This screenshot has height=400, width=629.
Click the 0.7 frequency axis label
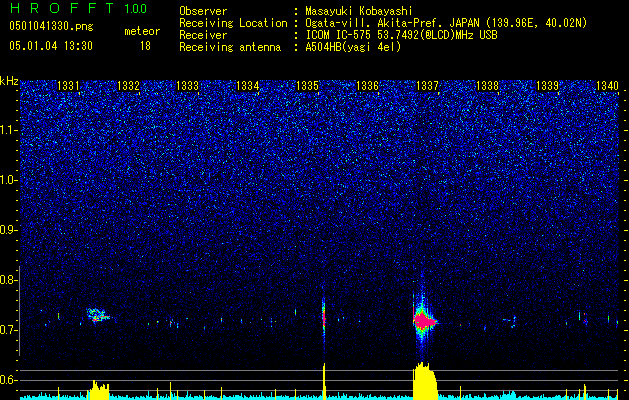tap(7, 330)
